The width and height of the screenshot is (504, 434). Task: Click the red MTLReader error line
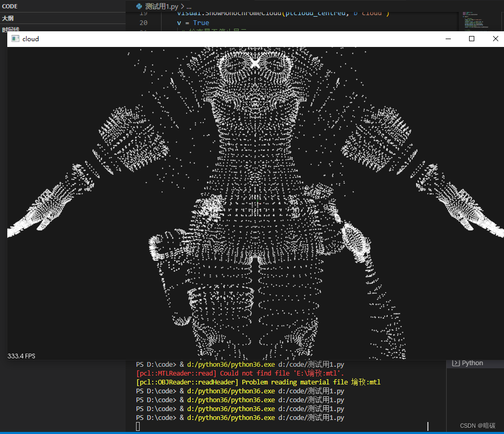click(x=240, y=373)
